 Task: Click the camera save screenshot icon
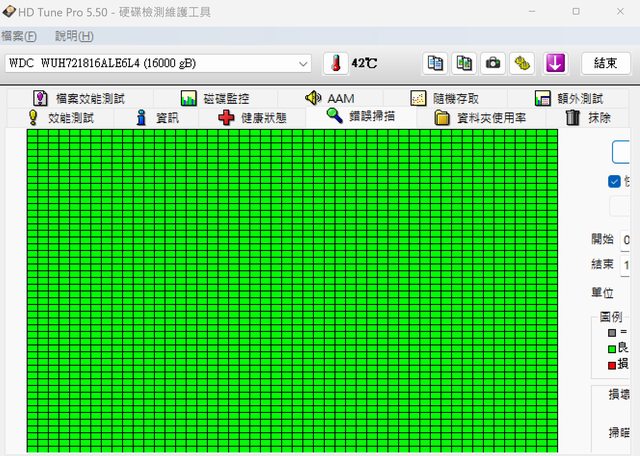[x=493, y=63]
